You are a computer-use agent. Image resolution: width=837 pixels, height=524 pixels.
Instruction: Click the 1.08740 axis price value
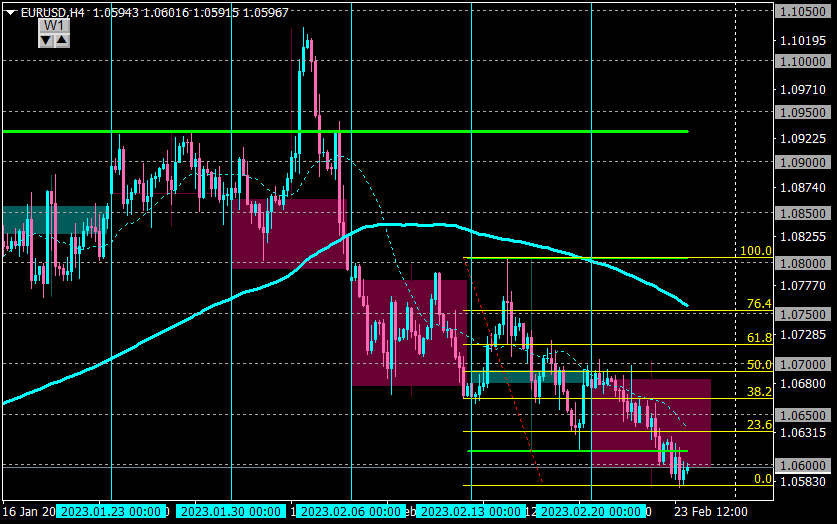click(x=803, y=187)
